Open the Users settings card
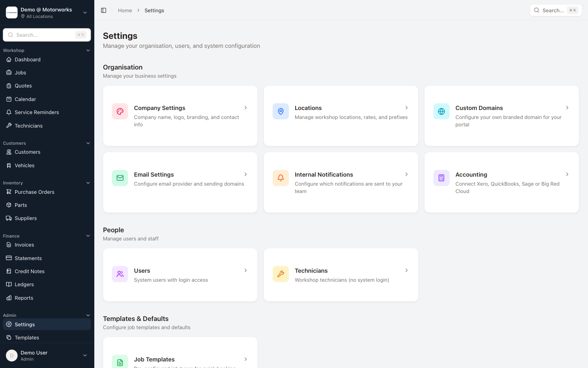The width and height of the screenshot is (588, 368). point(180,274)
